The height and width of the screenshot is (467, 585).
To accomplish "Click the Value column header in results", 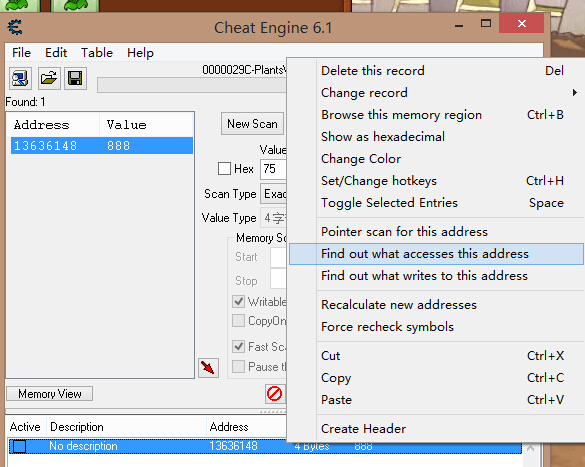I will click(x=146, y=125).
